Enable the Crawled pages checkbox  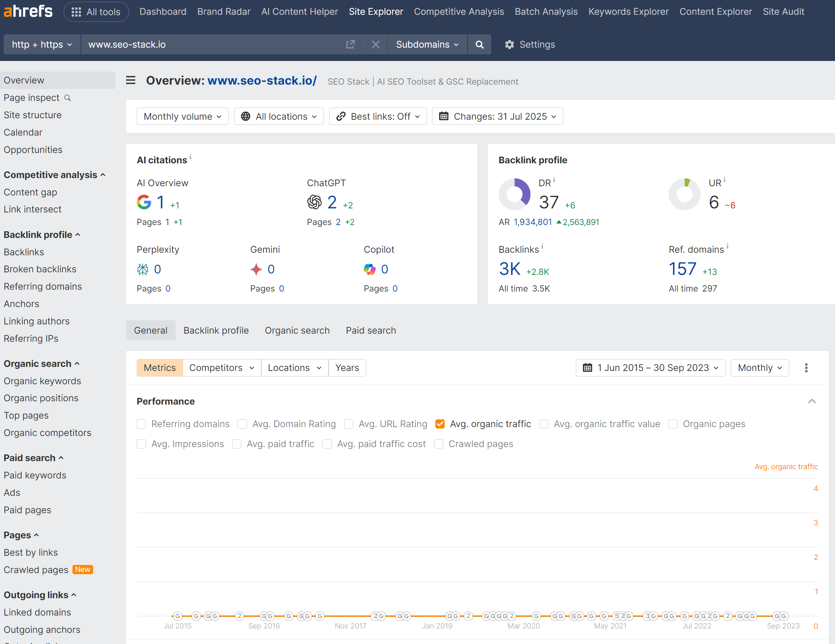[438, 444]
